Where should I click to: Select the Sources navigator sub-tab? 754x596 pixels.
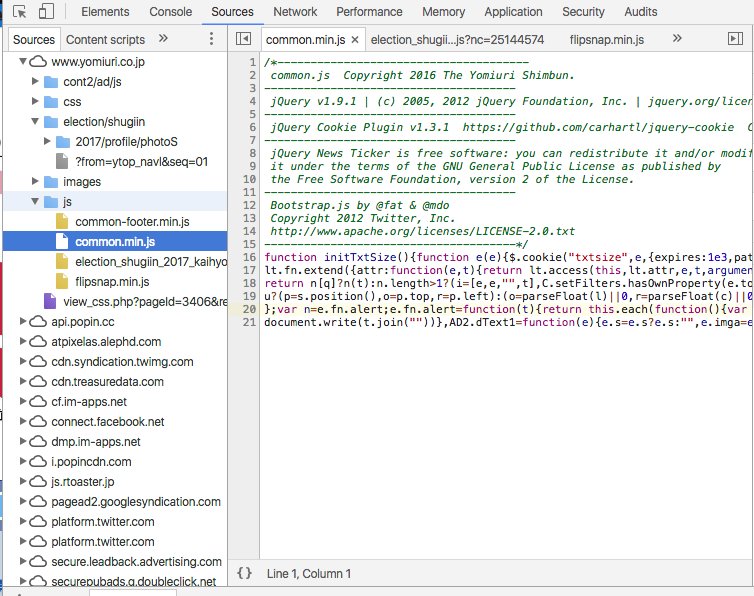pyautogui.click(x=34, y=39)
